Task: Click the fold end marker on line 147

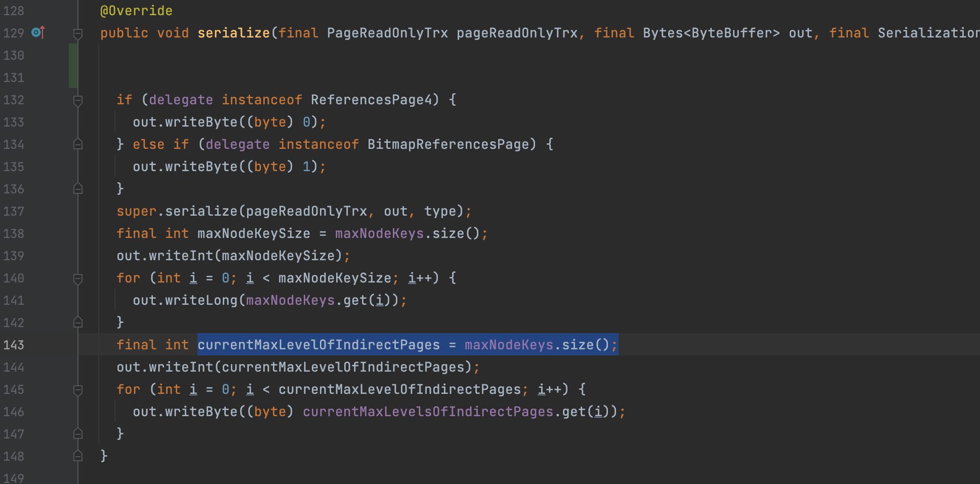Action: coord(78,434)
